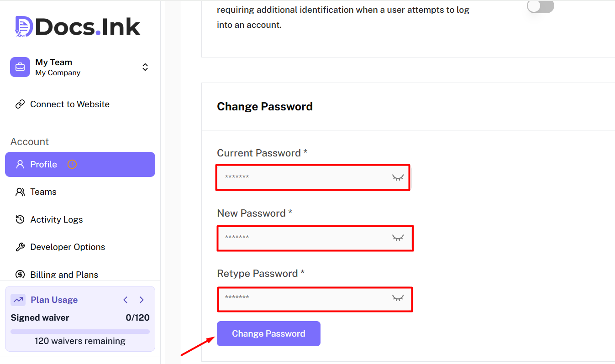This screenshot has height=364, width=615.
Task: Toggle the two-factor authentication switch
Action: pyautogui.click(x=540, y=7)
